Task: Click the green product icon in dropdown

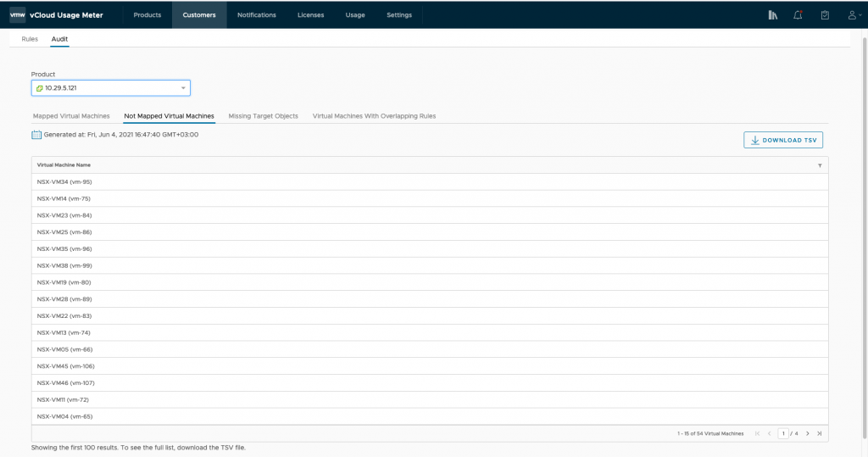Action: pos(39,88)
